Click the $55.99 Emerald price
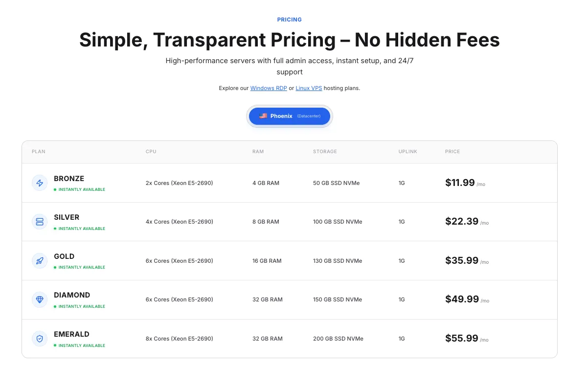Viewport: 588px width, 368px height. (462, 338)
